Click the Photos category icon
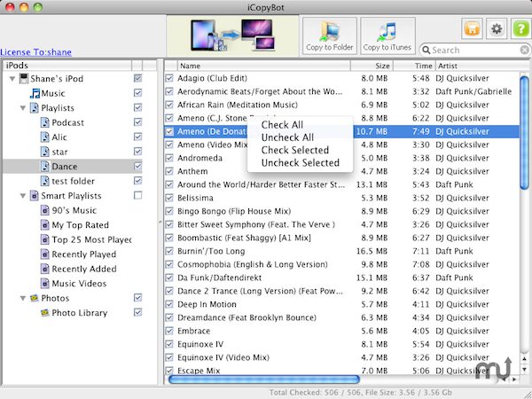Image resolution: width=532 pixels, height=399 pixels. (35, 298)
